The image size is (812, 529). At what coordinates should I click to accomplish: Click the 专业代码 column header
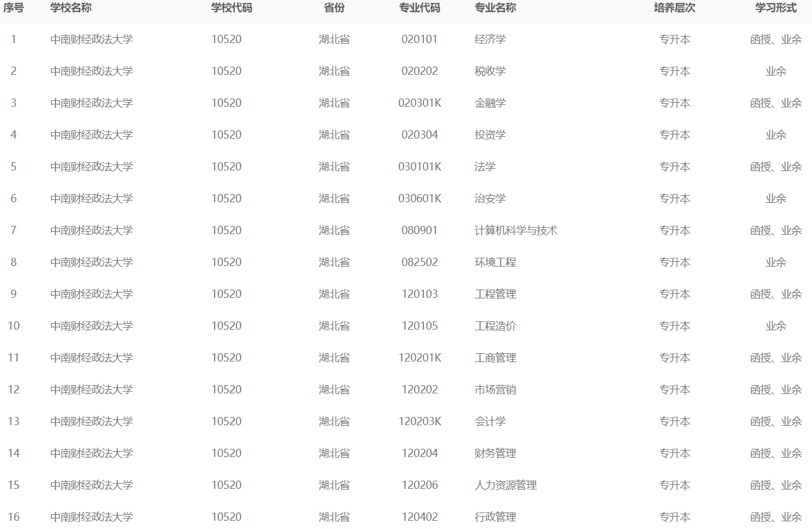point(420,8)
